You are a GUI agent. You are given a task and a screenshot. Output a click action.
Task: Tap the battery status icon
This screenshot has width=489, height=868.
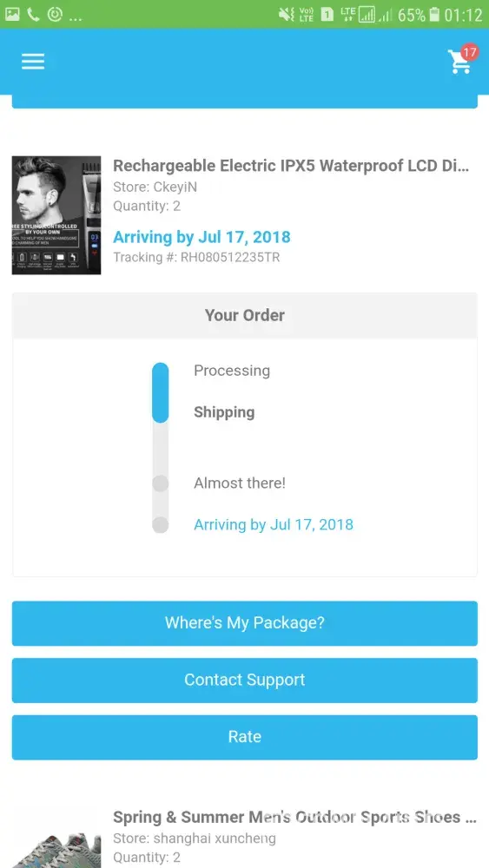point(435,15)
